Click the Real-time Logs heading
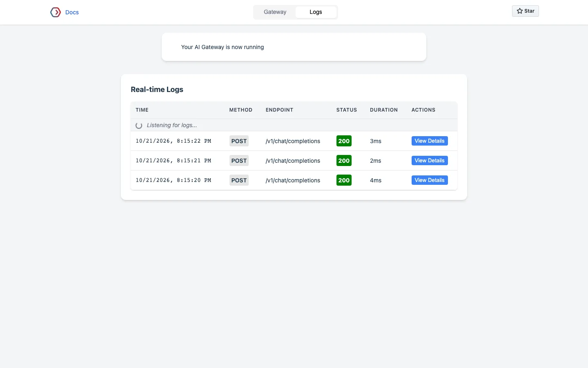588x368 pixels. tap(157, 90)
